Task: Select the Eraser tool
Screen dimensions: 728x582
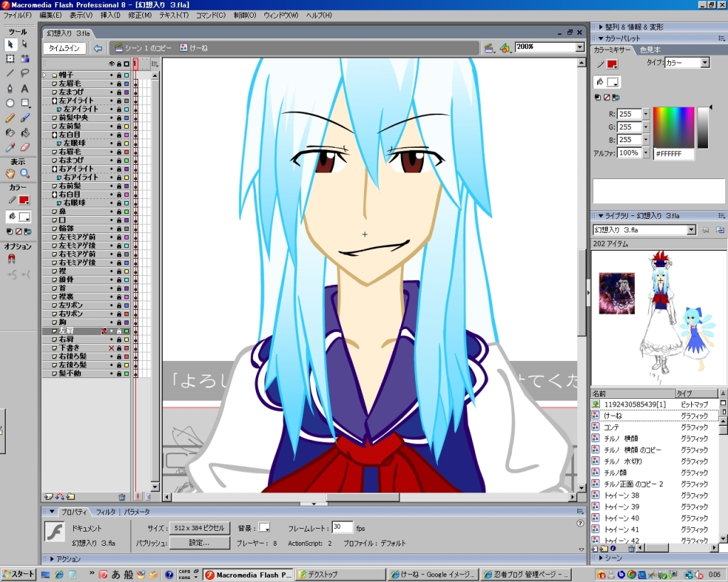Action: pyautogui.click(x=25, y=148)
